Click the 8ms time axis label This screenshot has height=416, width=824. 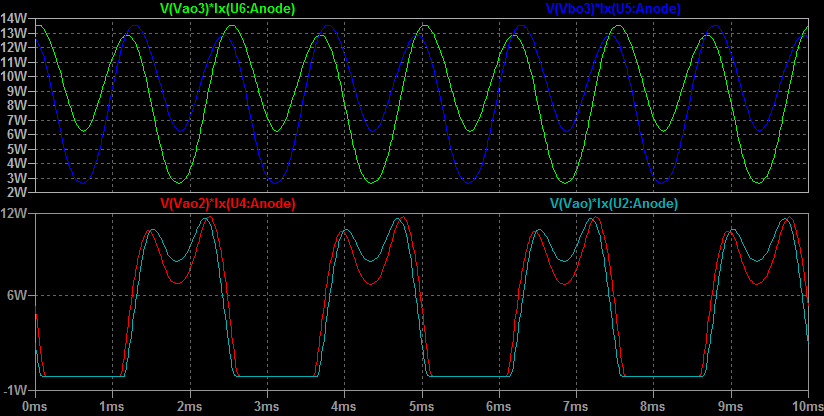tap(653, 407)
